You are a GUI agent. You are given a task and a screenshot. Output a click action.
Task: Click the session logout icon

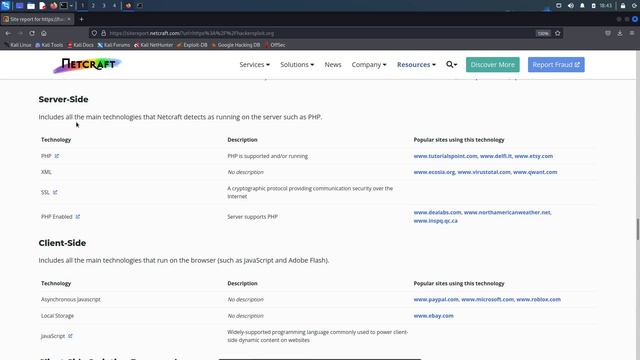635,6
